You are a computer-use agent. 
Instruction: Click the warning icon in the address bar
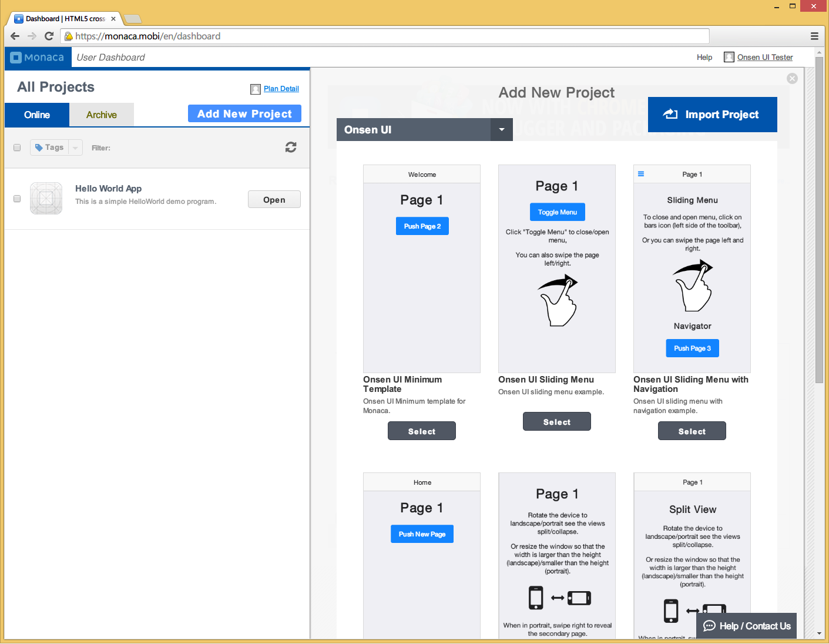[69, 36]
